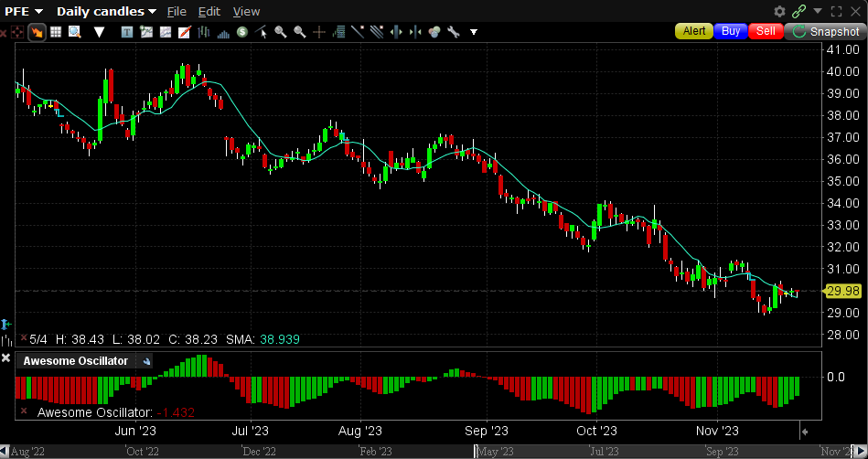Image resolution: width=868 pixels, height=459 pixels.
Task: Click the red pencil drawing tool
Action: coord(184,32)
